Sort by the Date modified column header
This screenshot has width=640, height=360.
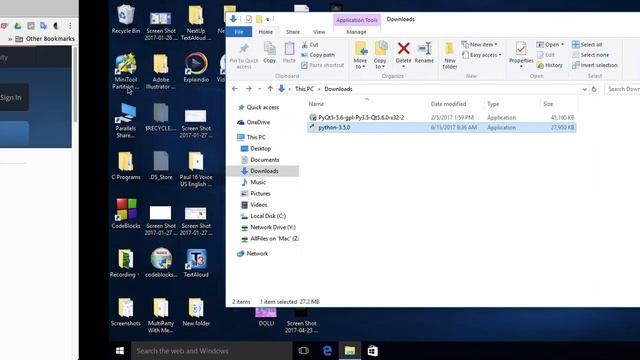448,104
